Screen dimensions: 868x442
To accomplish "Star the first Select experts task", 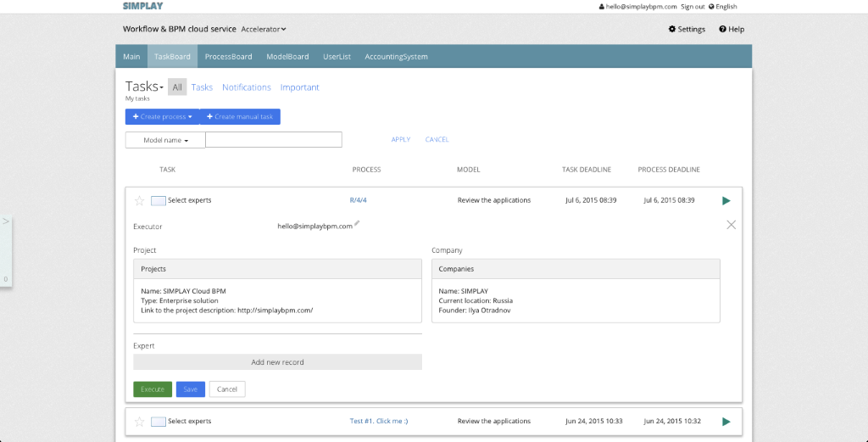I will tap(140, 200).
